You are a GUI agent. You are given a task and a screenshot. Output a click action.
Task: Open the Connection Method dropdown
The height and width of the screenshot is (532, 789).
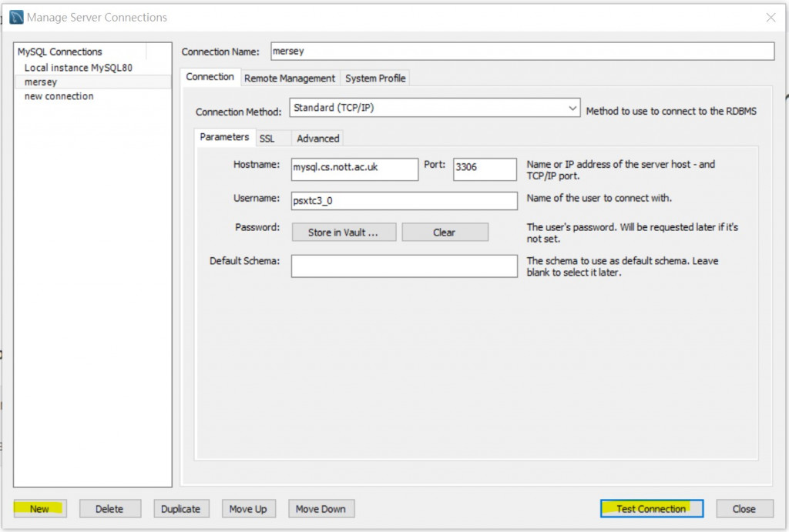coord(435,108)
